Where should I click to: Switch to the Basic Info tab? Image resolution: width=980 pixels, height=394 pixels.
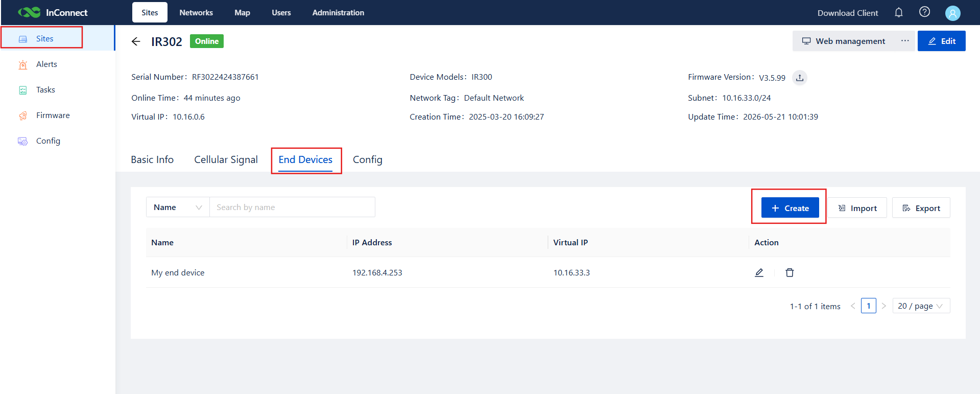152,159
